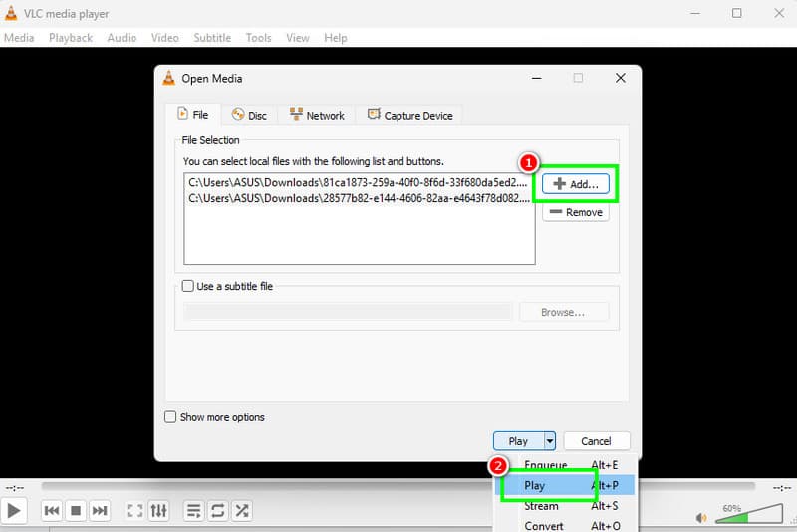
Task: Click the Add... file button
Action: (576, 184)
